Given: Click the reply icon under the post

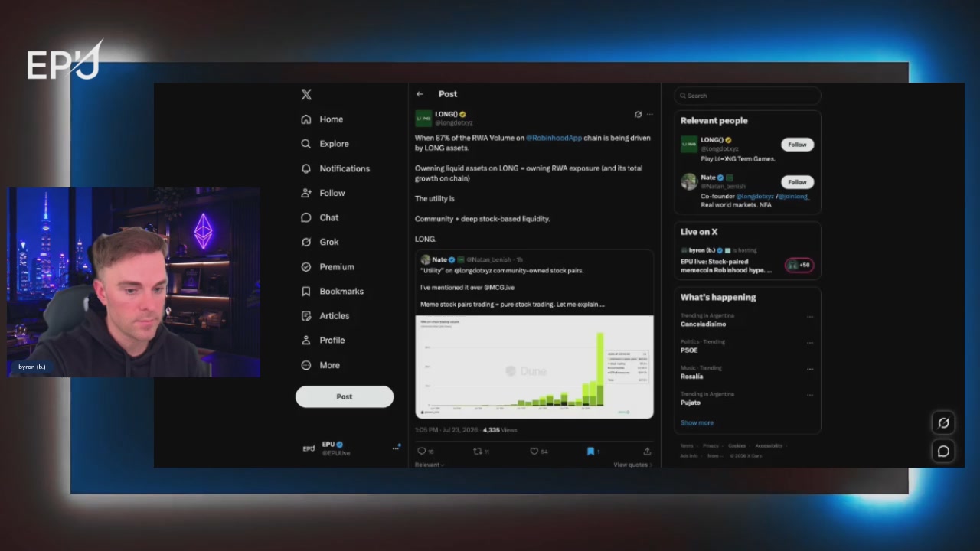Looking at the screenshot, I should coord(421,452).
